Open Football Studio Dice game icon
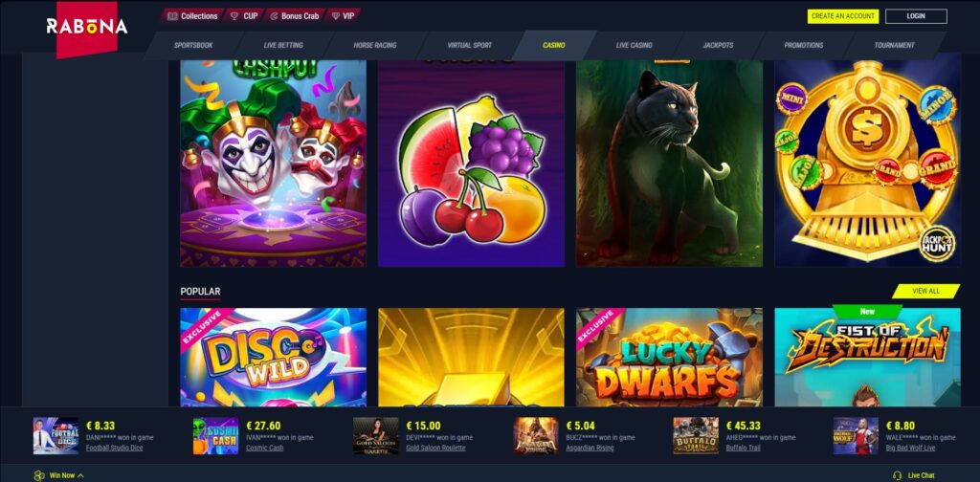The width and height of the screenshot is (980, 482). point(56,436)
